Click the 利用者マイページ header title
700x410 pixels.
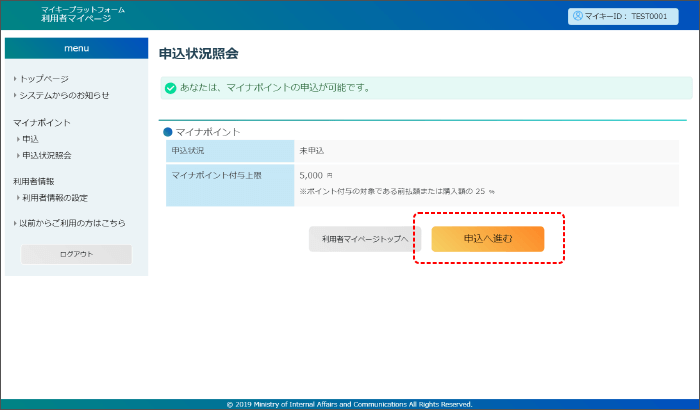[x=76, y=19]
